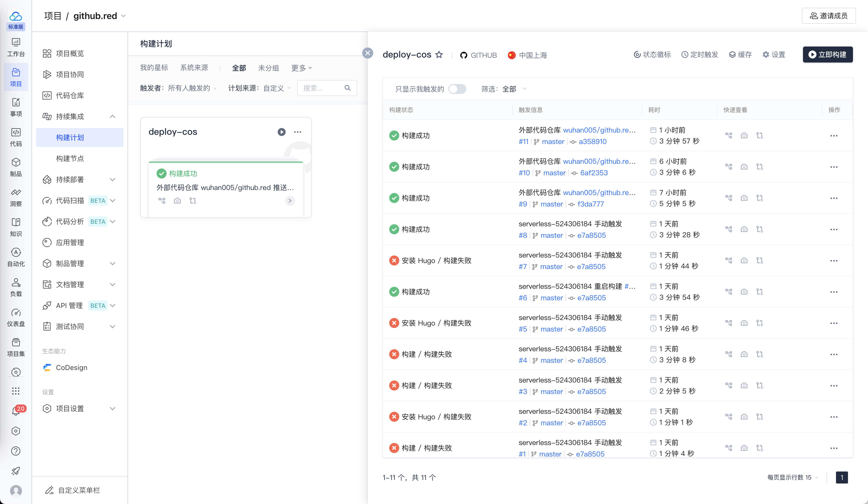The height and width of the screenshot is (504, 868).
Task: Click the 立即构建 button
Action: click(x=827, y=55)
